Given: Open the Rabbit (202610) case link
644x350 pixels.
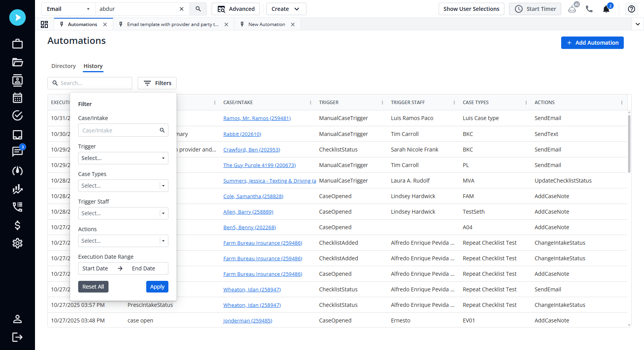Looking at the screenshot, I should coord(242,134).
